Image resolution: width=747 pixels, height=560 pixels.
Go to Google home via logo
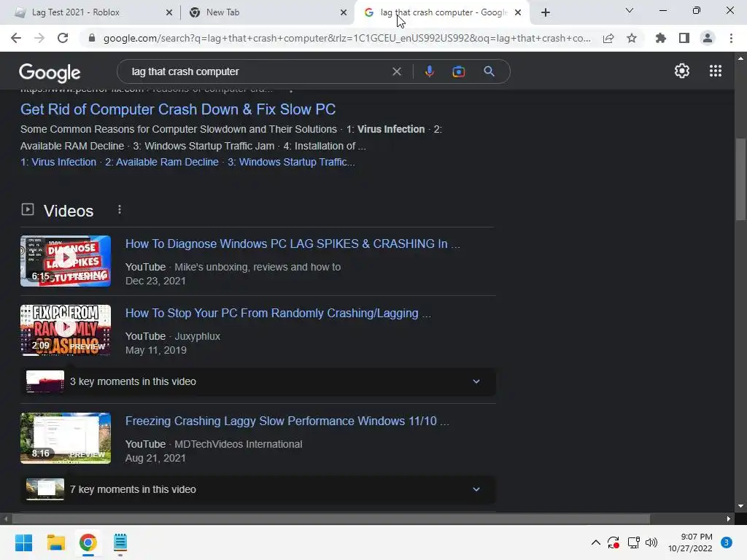50,72
